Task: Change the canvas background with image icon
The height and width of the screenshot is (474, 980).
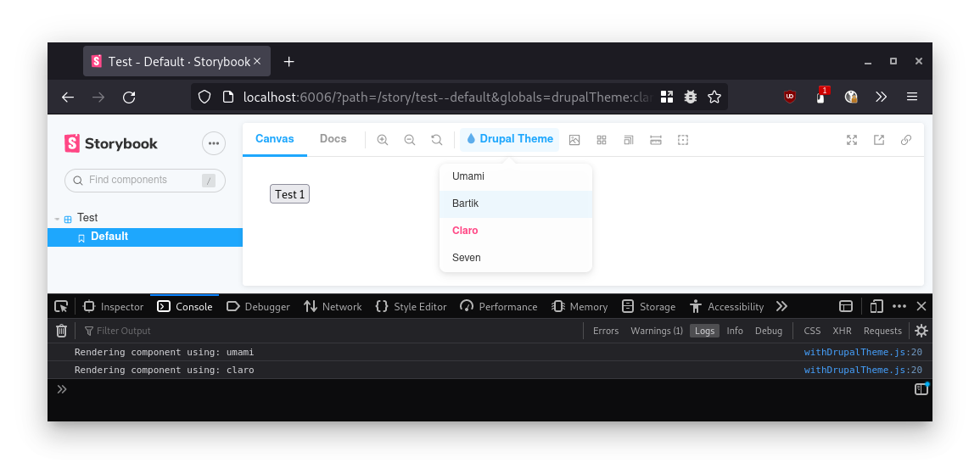Action: tap(574, 140)
